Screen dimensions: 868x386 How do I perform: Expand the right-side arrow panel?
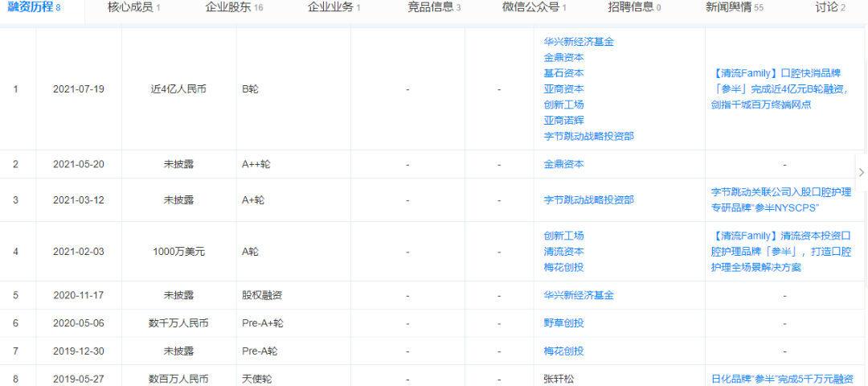click(x=862, y=172)
